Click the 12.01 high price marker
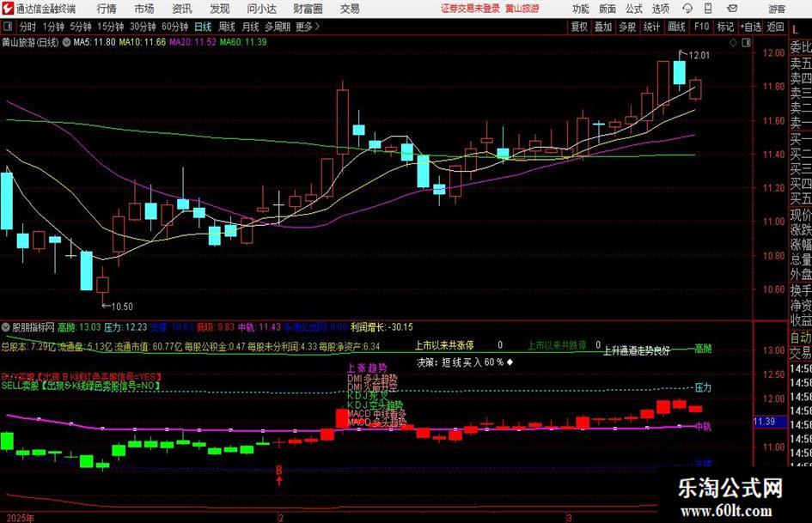 click(699, 56)
